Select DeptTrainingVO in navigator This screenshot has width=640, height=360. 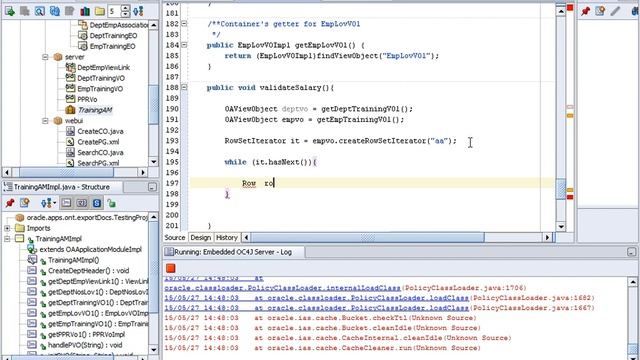pos(101,78)
